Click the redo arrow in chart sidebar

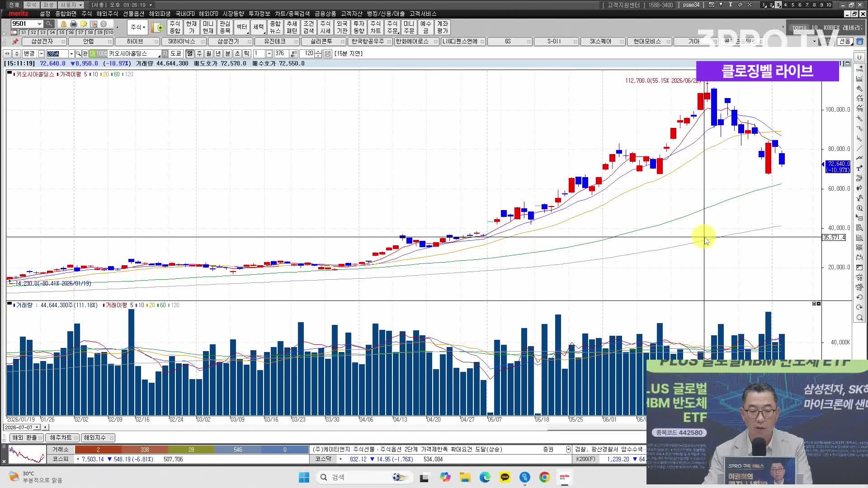coord(859,307)
